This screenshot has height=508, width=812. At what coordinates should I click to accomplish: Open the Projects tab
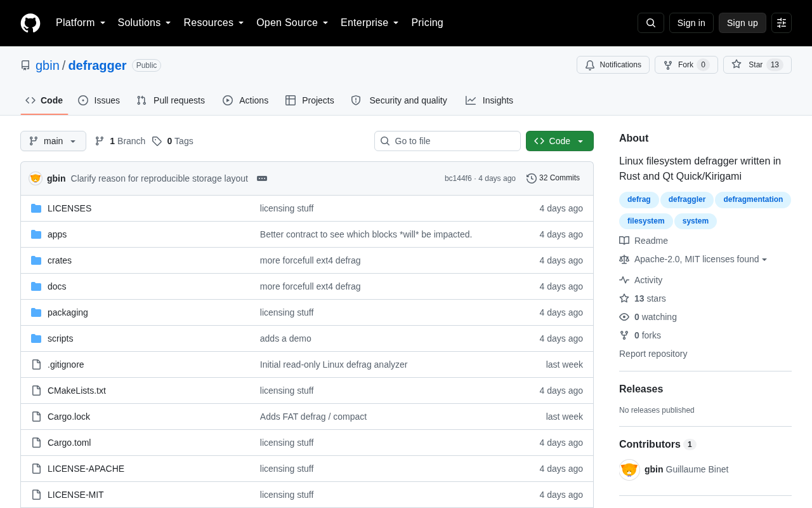(310, 100)
